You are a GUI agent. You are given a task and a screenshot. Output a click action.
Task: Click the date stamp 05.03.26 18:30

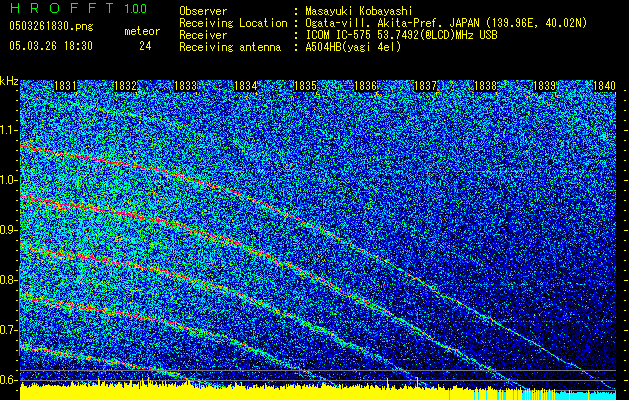pos(51,46)
